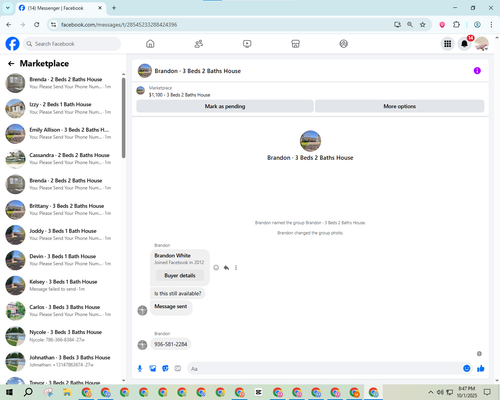Image resolution: width=500 pixels, height=400 pixels.
Task: Choose a GIF icon
Action: tap(178, 368)
